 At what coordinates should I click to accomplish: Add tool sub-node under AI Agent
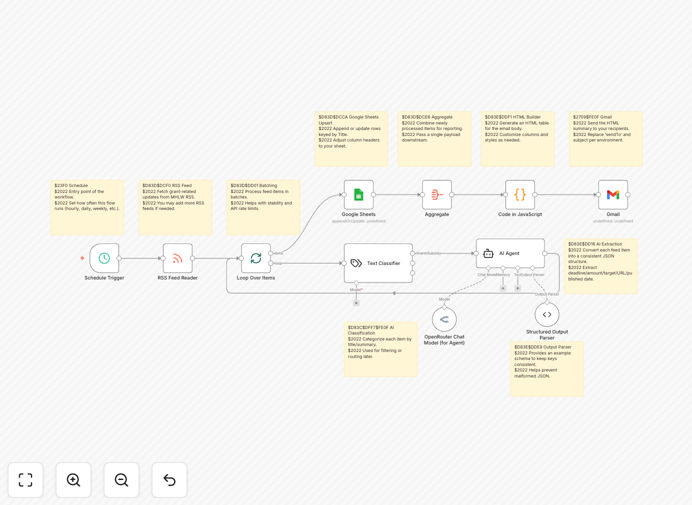click(518, 288)
